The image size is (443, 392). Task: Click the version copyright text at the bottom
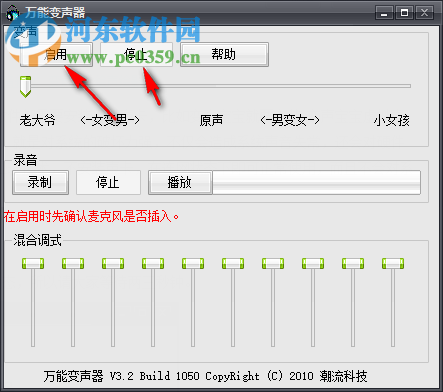[x=205, y=376]
